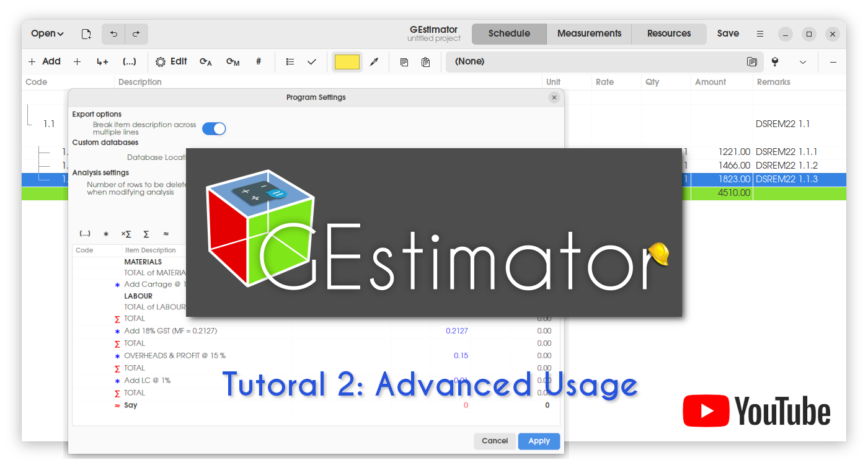The image size is (868, 465).
Task: Click the ≈ round icon in analysis toolbar
Action: [x=166, y=234]
